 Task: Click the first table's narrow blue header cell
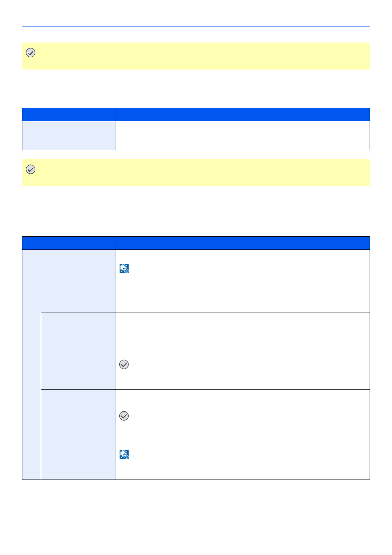pos(69,114)
